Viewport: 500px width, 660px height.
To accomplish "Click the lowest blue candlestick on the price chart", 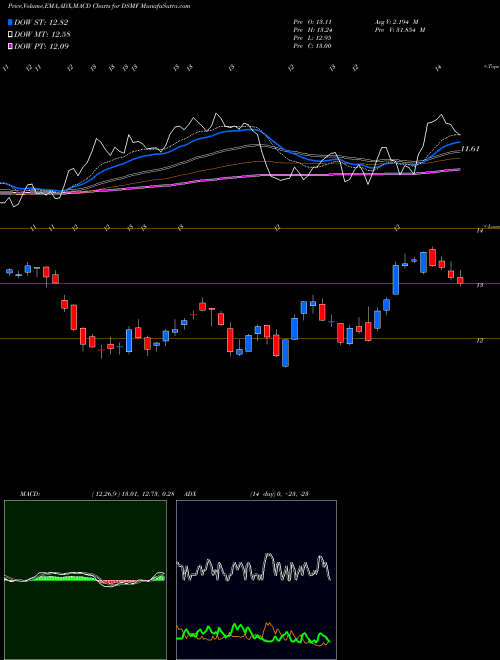I will [285, 353].
